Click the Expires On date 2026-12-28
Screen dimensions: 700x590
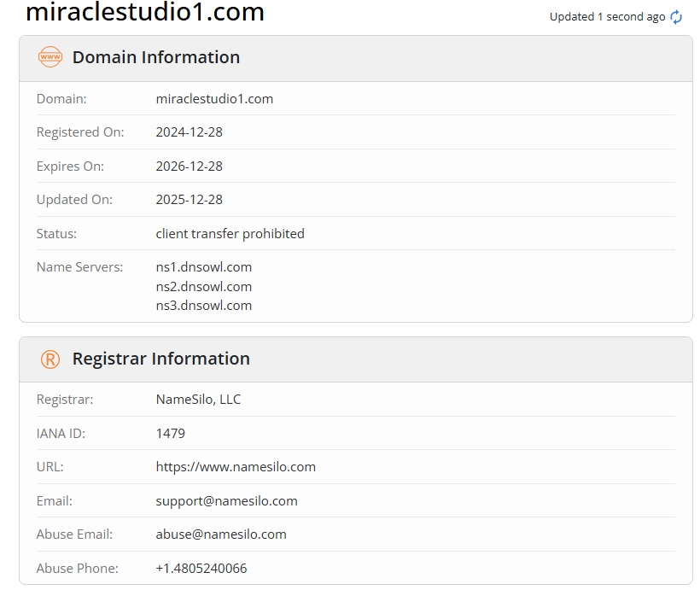pyautogui.click(x=189, y=166)
